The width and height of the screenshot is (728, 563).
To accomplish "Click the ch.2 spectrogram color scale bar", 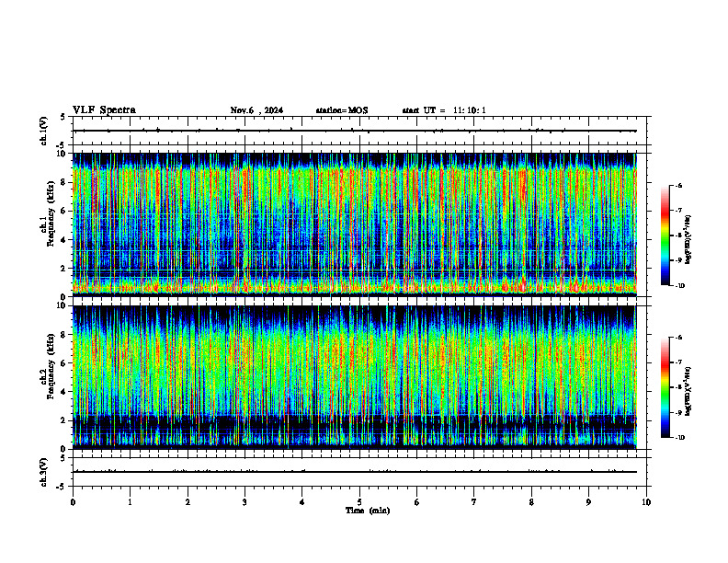I will [x=665, y=387].
